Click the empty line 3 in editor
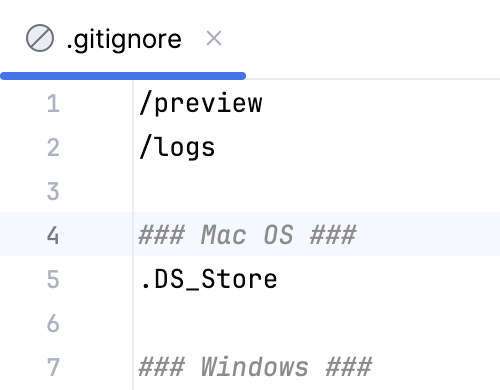This screenshot has height=390, width=500. [317, 191]
